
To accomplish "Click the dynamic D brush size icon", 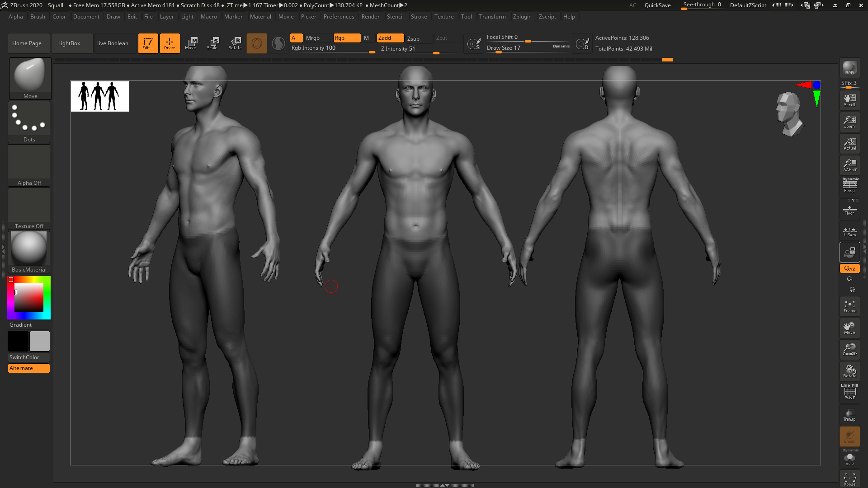I will pos(582,44).
